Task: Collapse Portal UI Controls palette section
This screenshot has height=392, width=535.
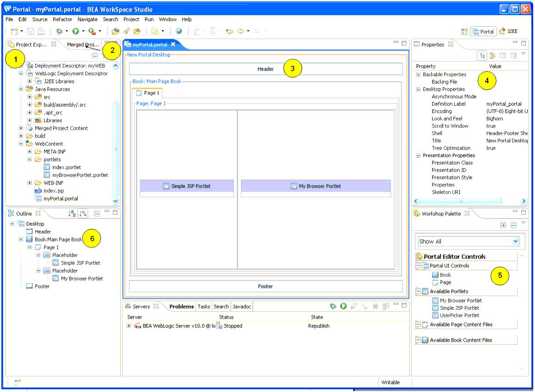Action: [x=418, y=265]
